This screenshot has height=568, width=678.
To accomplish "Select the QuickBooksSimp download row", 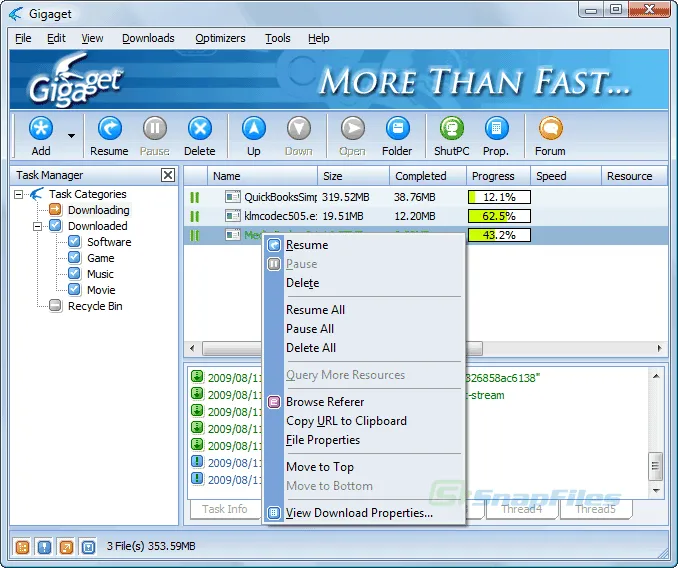I will (426, 197).
